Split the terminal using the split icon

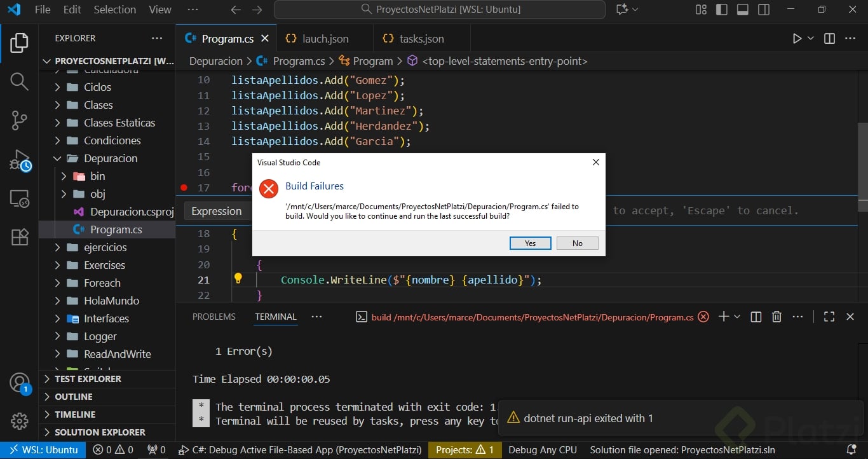coord(756,317)
